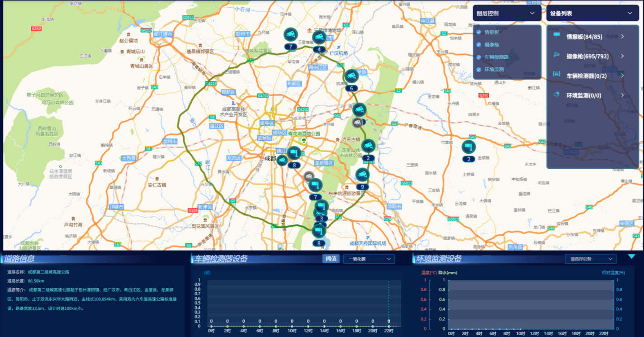Open the 请选择设备 dropdown

tap(590, 259)
